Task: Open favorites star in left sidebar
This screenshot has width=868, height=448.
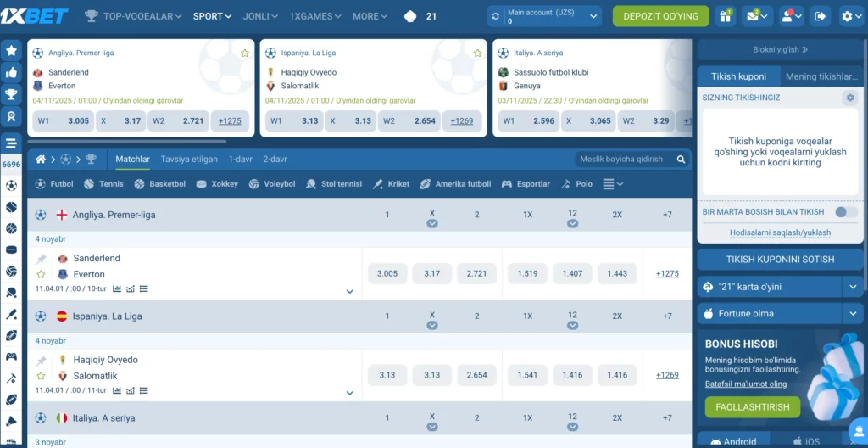Action: (x=11, y=50)
